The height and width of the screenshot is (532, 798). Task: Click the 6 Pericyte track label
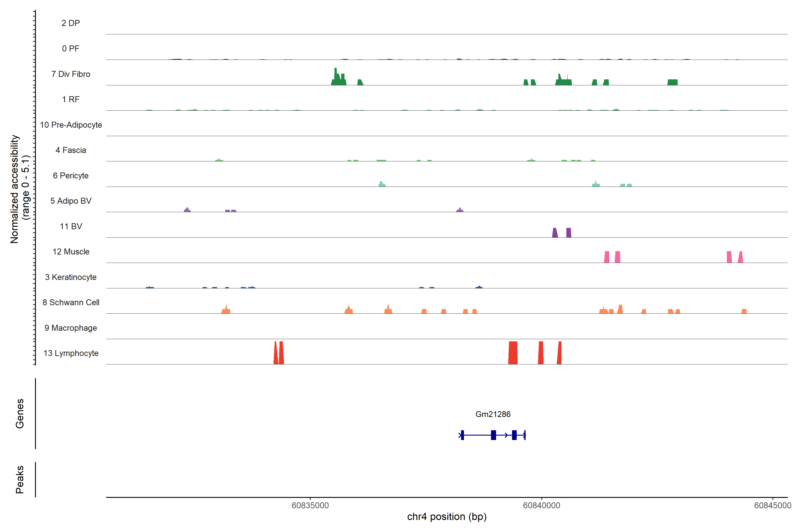coord(70,175)
